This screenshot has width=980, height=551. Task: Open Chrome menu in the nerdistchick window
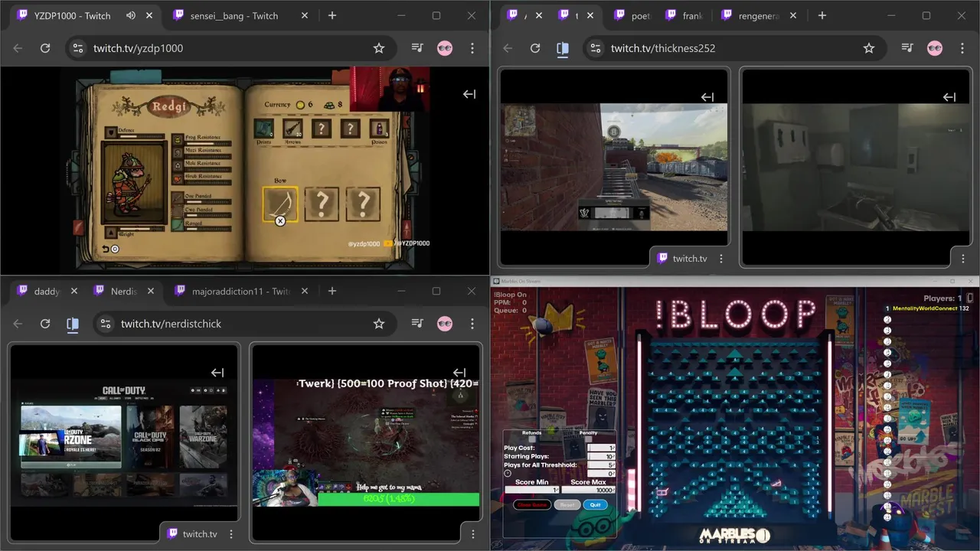point(472,324)
